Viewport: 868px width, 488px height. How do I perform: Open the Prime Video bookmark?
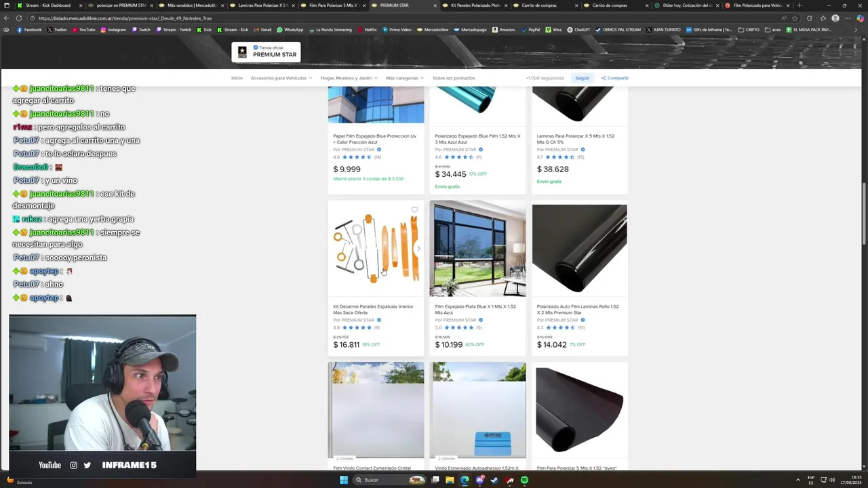[397, 30]
